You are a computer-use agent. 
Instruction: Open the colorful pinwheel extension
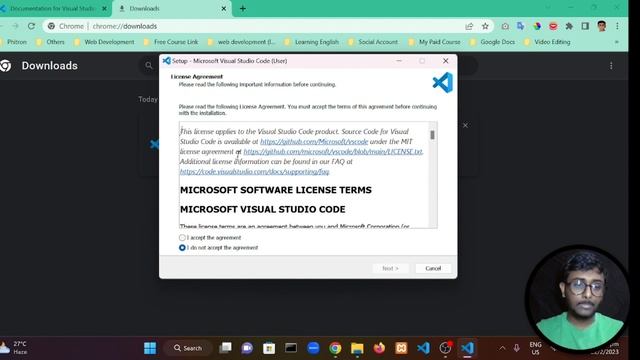click(x=537, y=26)
